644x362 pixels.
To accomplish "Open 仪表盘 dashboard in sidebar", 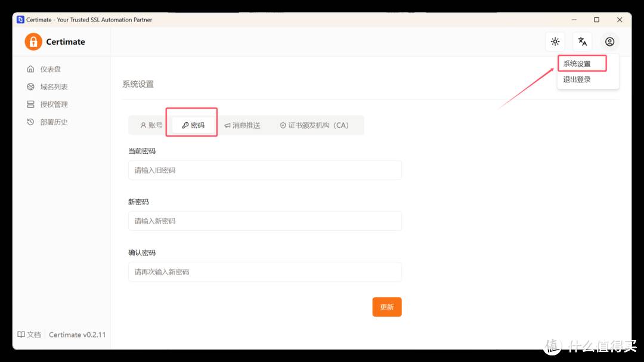I will [x=44, y=69].
